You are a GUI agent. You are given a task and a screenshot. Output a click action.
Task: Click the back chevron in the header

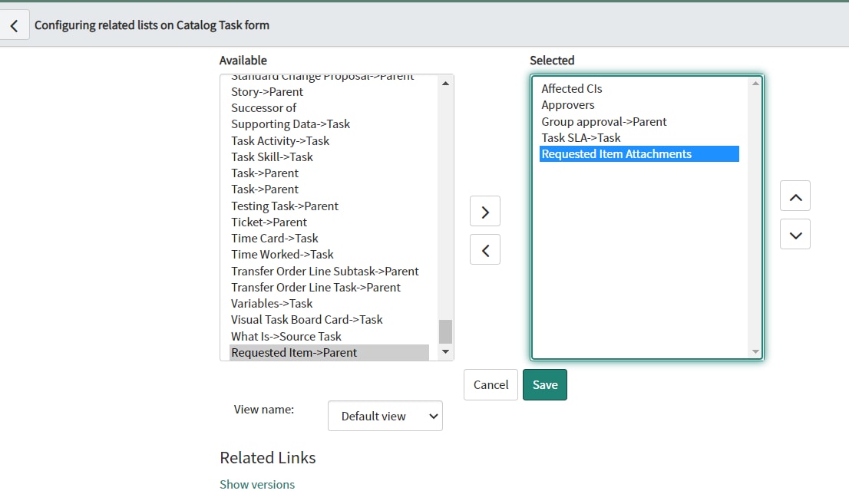click(15, 25)
